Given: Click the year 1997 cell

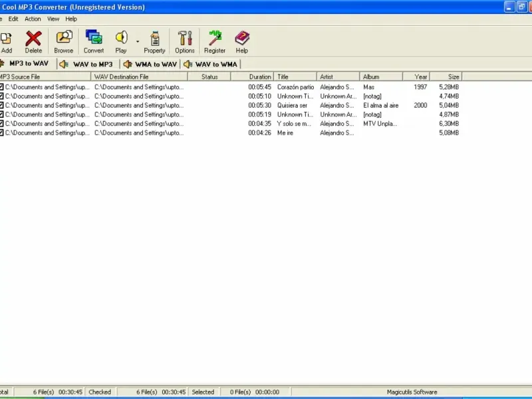Looking at the screenshot, I should click(x=420, y=87).
